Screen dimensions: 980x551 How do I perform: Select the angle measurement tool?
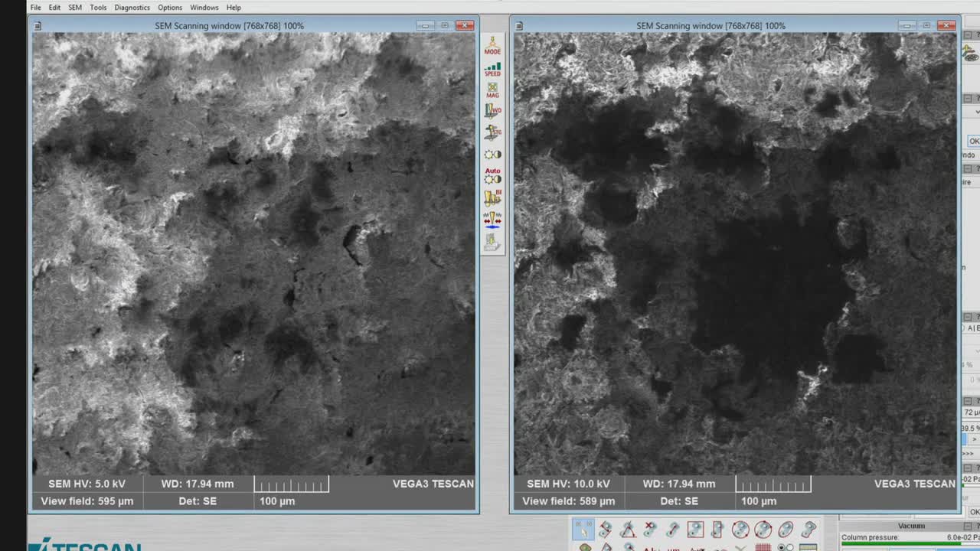pos(628,530)
